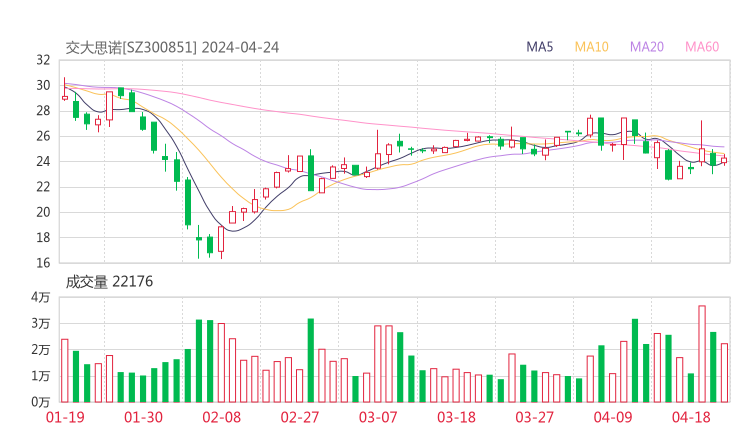This screenshot has width=740, height=440.
Task: Click the last red candlestick at right edge
Action: pyautogui.click(x=724, y=161)
